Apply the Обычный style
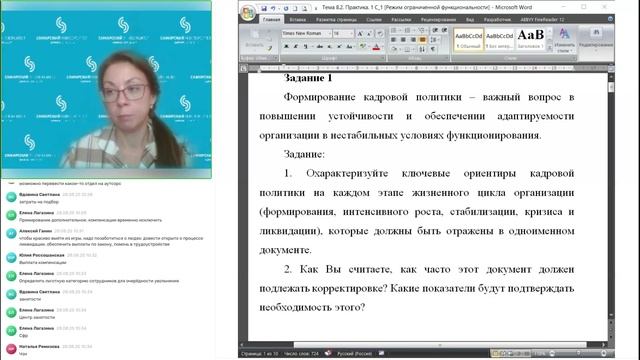Image resolution: width=640 pixels, height=360 pixels. coord(469,40)
